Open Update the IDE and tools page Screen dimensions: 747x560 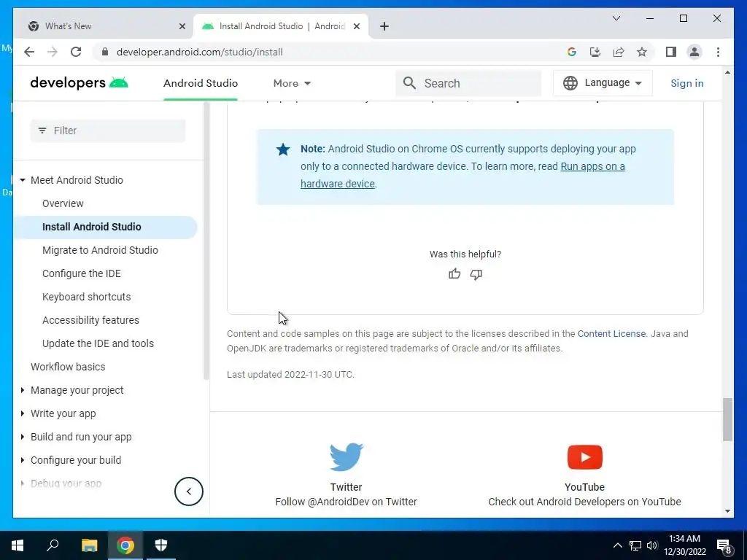point(98,343)
